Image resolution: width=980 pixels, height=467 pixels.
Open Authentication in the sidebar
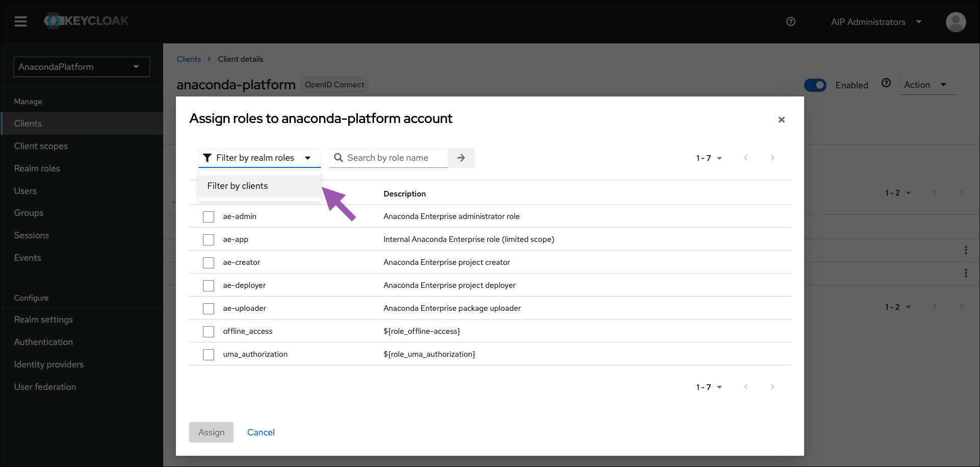coord(82,342)
